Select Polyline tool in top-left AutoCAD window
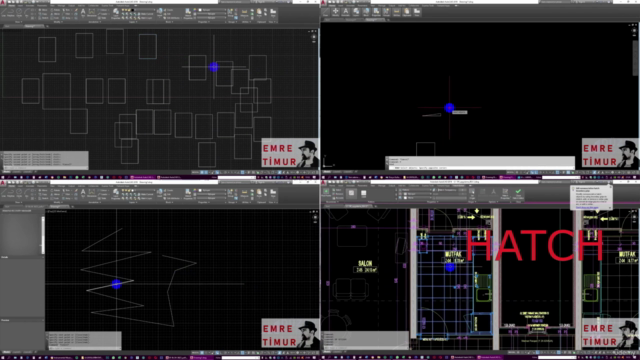The image size is (640, 360). pos(11,12)
